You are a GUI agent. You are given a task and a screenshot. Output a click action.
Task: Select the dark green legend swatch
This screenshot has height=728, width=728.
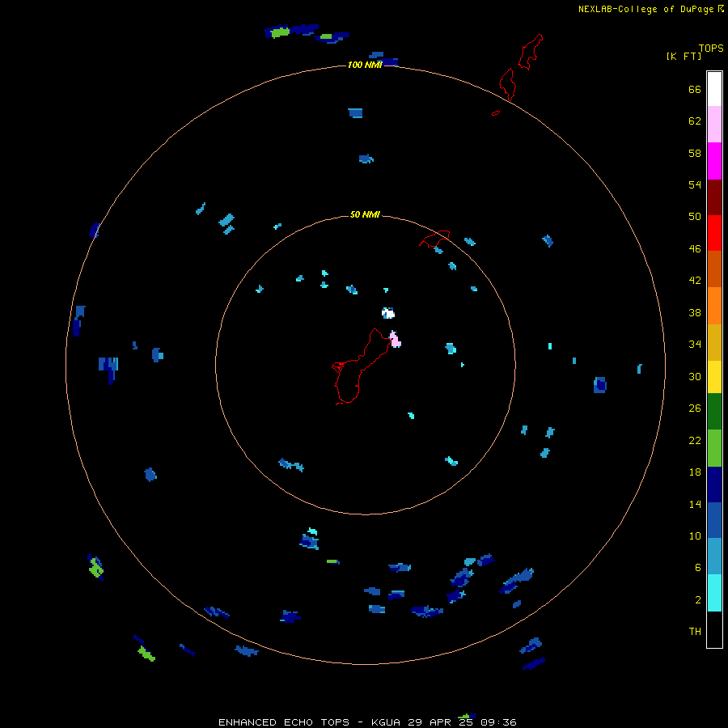point(714,412)
